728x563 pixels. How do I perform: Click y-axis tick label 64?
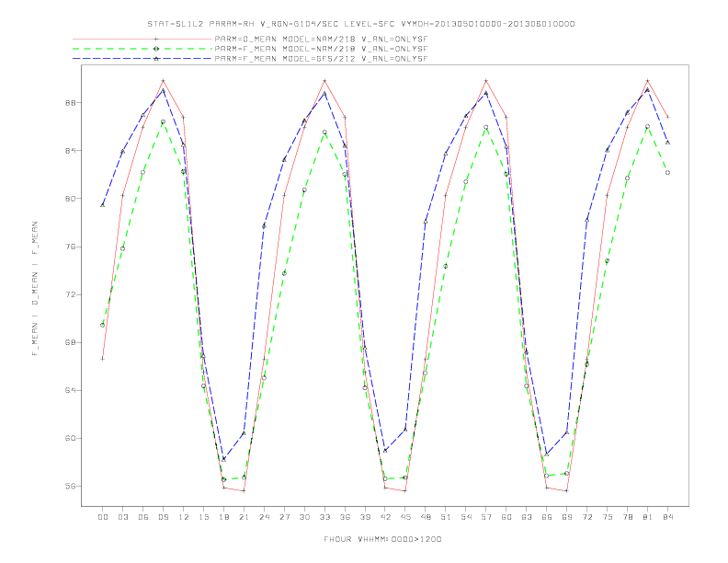[71, 390]
